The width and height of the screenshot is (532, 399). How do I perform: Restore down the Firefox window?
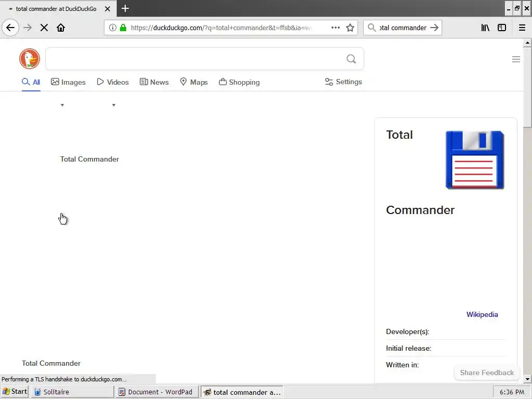pyautogui.click(x=517, y=9)
